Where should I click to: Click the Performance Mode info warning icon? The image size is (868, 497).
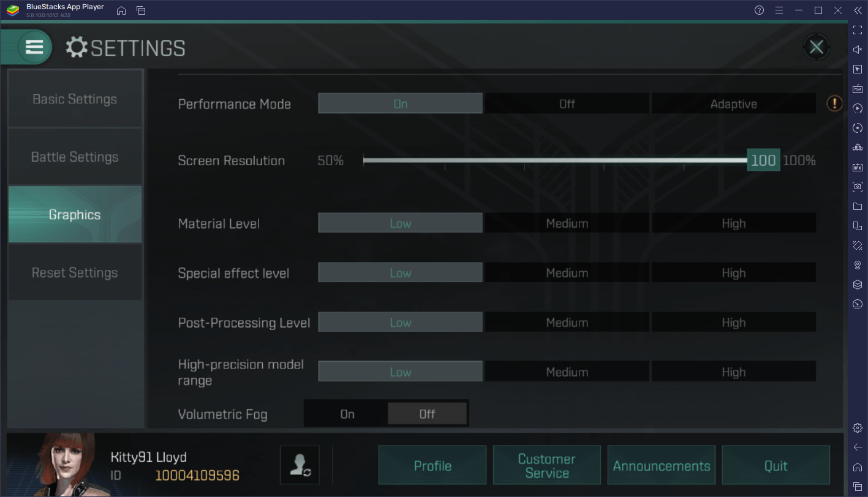pyautogui.click(x=834, y=103)
